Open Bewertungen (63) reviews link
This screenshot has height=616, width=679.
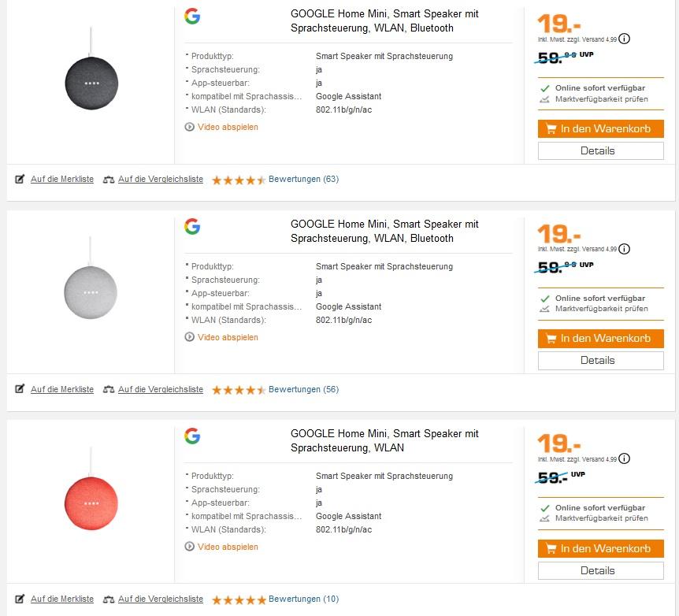pos(303,179)
